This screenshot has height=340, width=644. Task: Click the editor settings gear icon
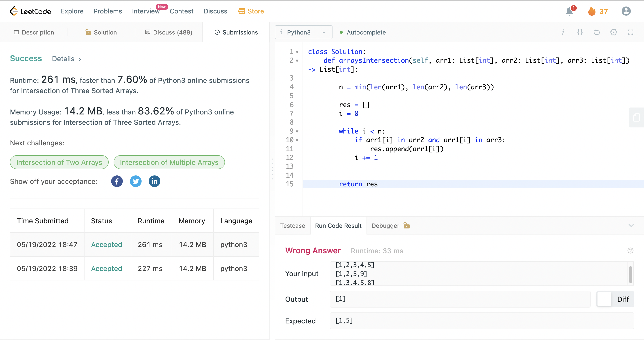(614, 32)
